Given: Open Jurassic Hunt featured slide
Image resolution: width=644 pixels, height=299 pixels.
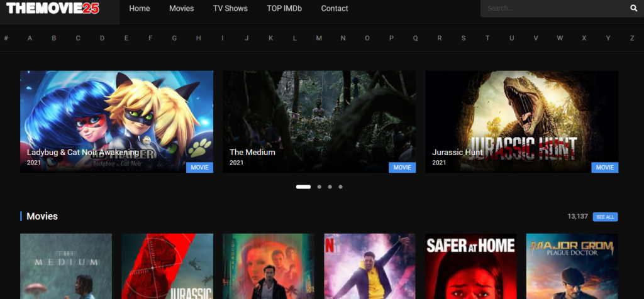Looking at the screenshot, I should (x=521, y=122).
